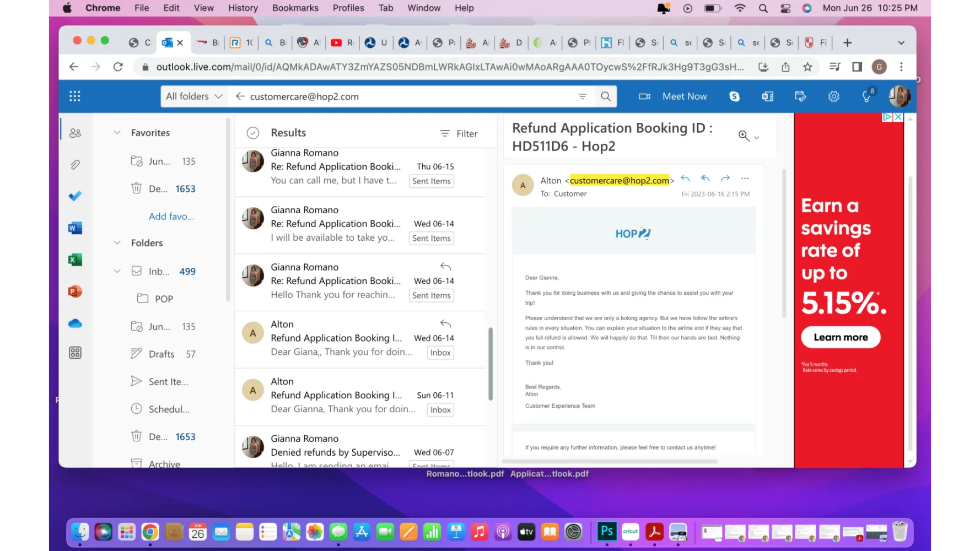The height and width of the screenshot is (551, 980).
Task: Open the Outlook app launcher grid
Action: click(75, 96)
